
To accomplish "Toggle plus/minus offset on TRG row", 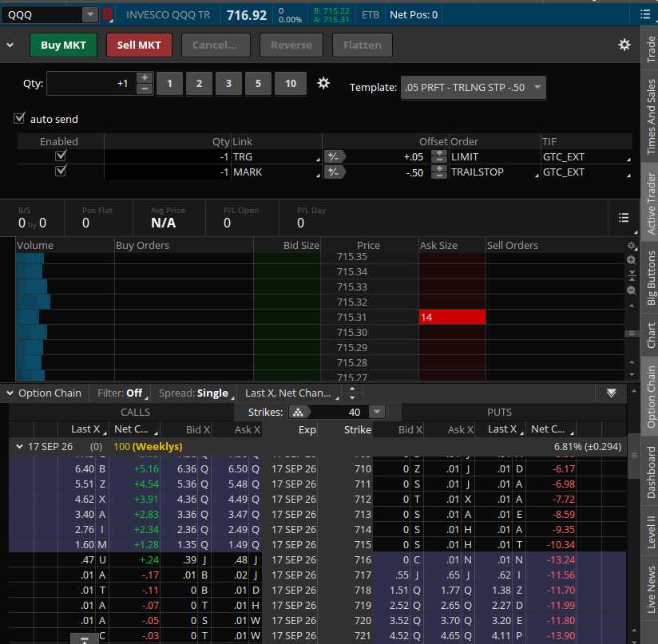I will point(334,156).
